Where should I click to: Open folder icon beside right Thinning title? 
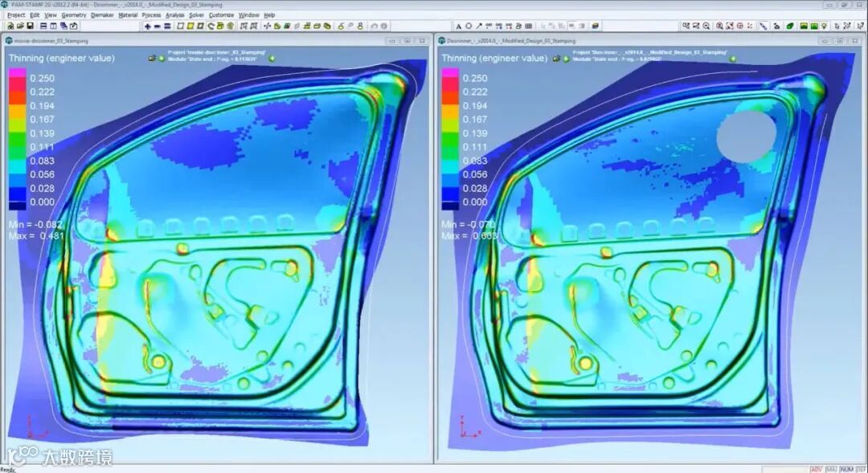pos(556,58)
